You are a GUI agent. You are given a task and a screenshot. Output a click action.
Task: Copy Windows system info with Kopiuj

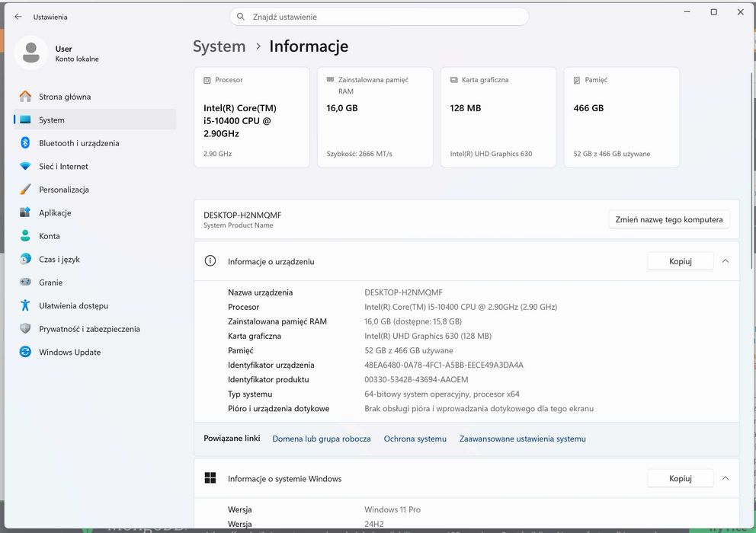click(681, 478)
